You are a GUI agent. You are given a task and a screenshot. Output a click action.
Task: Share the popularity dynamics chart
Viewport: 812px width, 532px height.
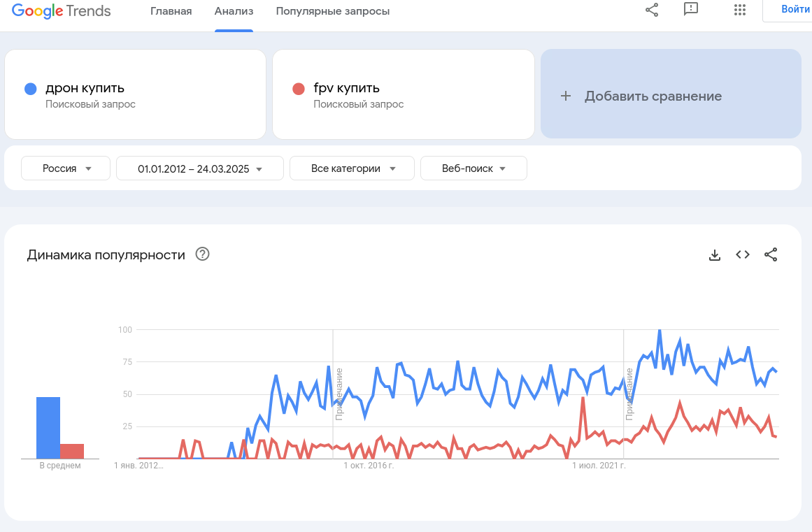pyautogui.click(x=771, y=255)
